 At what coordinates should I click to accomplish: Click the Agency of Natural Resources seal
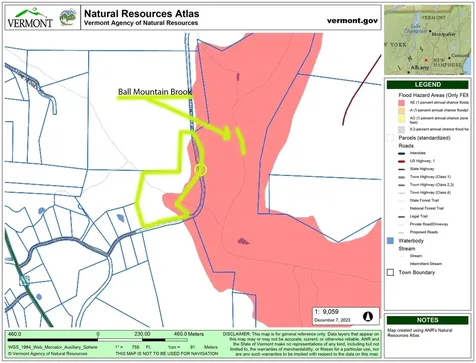[68, 18]
